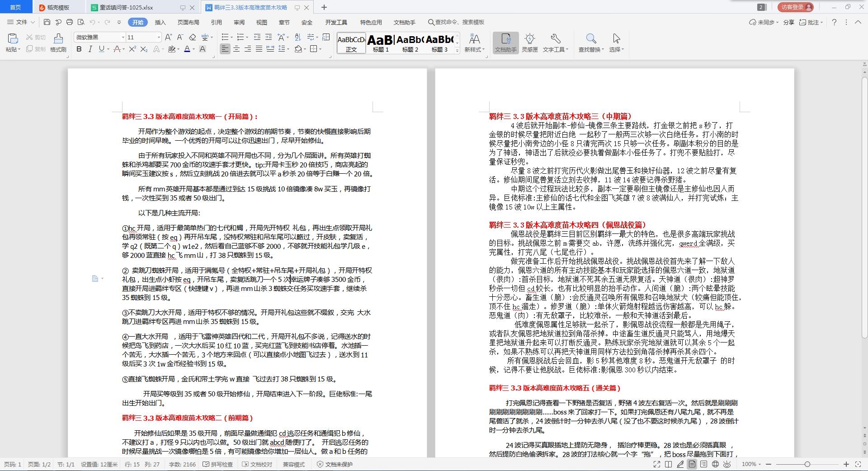The width and height of the screenshot is (868, 471).
Task: Open the Insert (插入) ribbon tab
Action: [160, 22]
